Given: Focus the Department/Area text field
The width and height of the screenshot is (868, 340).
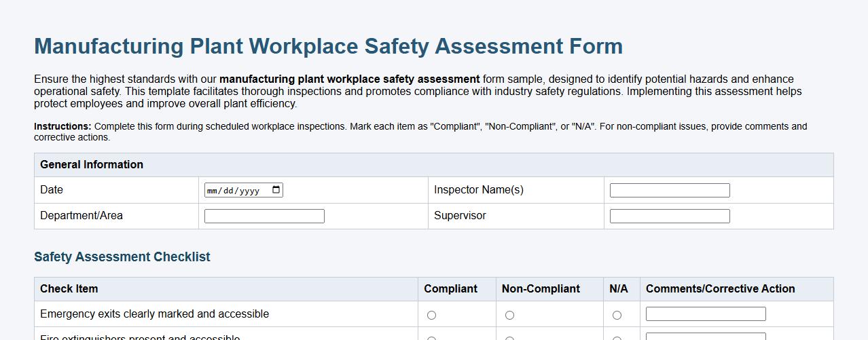Looking at the screenshot, I should coord(264,216).
